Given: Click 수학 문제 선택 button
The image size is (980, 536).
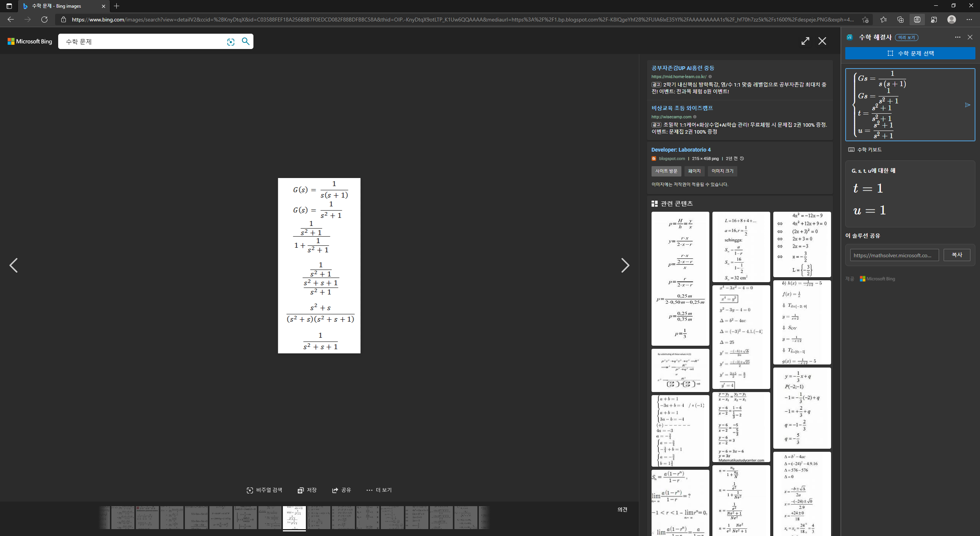Looking at the screenshot, I should [x=910, y=53].
